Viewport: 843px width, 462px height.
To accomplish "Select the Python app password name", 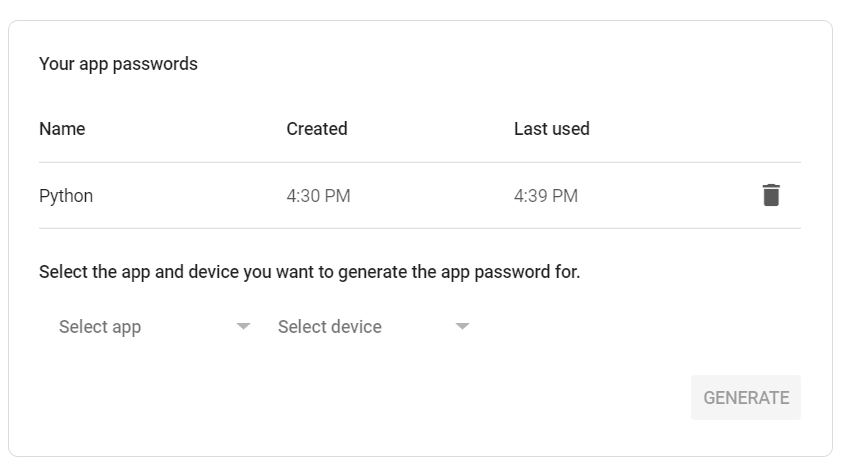I will pyautogui.click(x=66, y=196).
